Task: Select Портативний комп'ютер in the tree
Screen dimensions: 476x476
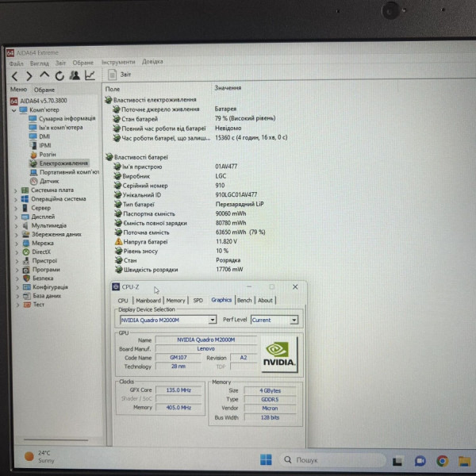Action: click(69, 172)
